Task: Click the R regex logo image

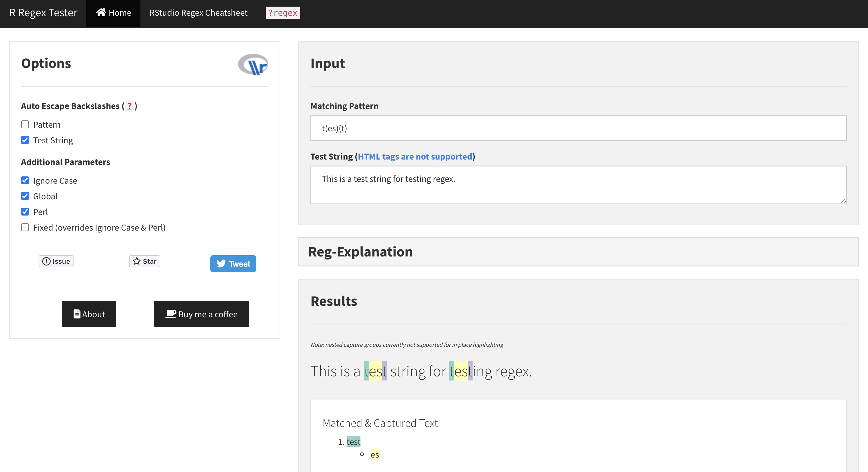Action: point(253,64)
